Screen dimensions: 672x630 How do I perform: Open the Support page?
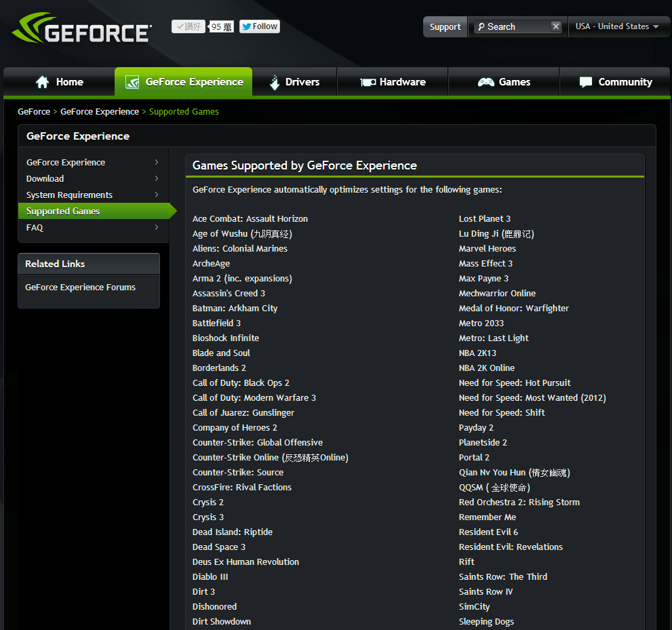click(445, 26)
